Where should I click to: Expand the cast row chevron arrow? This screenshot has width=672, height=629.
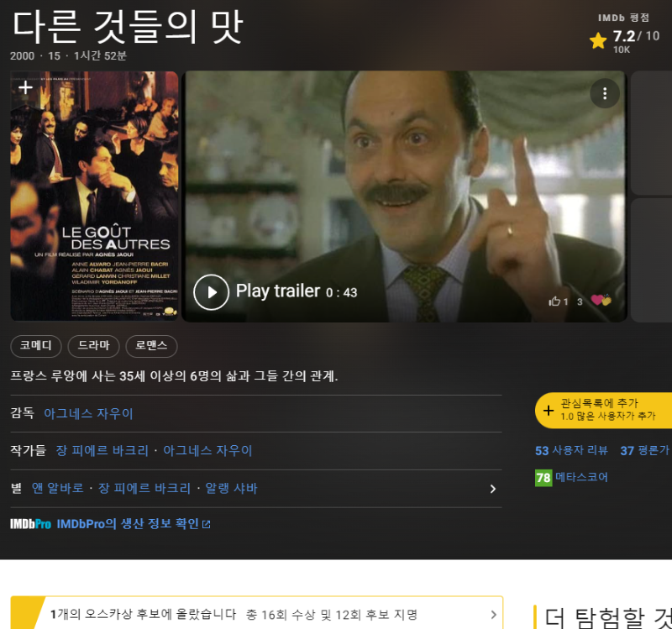coord(492,489)
